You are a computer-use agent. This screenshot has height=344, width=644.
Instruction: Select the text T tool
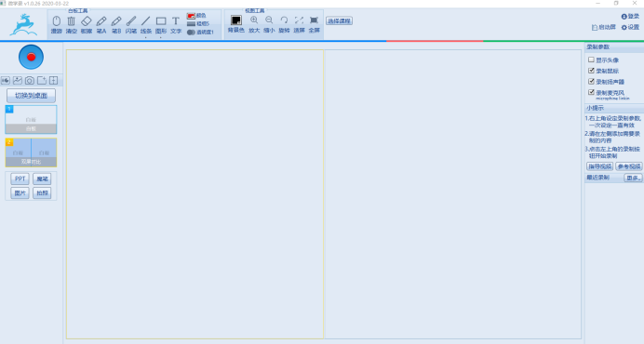pos(176,24)
